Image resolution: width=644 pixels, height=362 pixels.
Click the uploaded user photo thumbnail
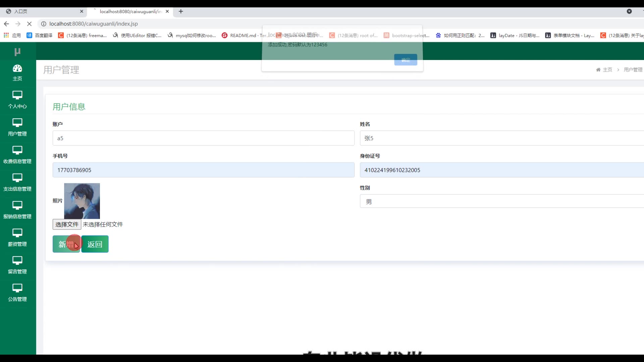point(82,201)
